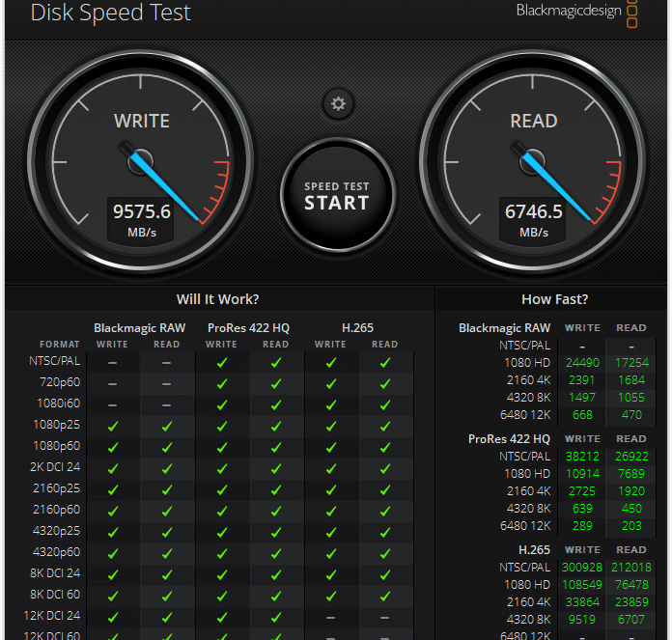Click Blackmagic RAW 1080 HD write value 24490
Screen dimensions: 672x640
tap(582, 363)
